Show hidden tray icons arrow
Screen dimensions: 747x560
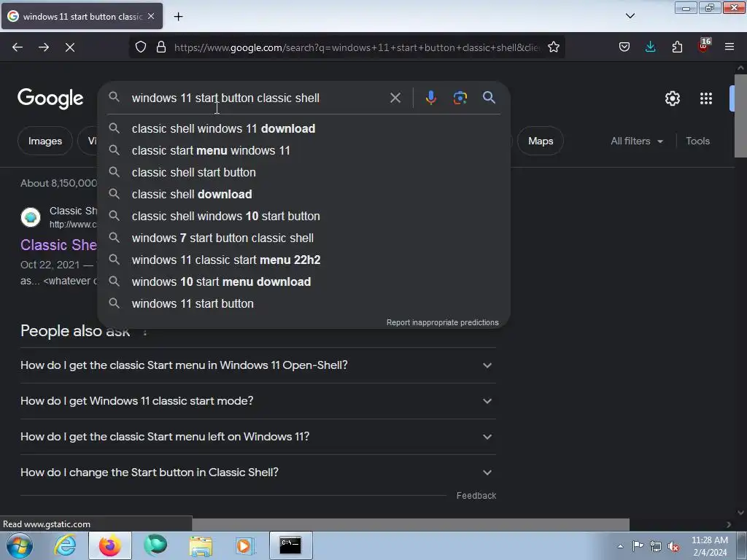(x=620, y=546)
